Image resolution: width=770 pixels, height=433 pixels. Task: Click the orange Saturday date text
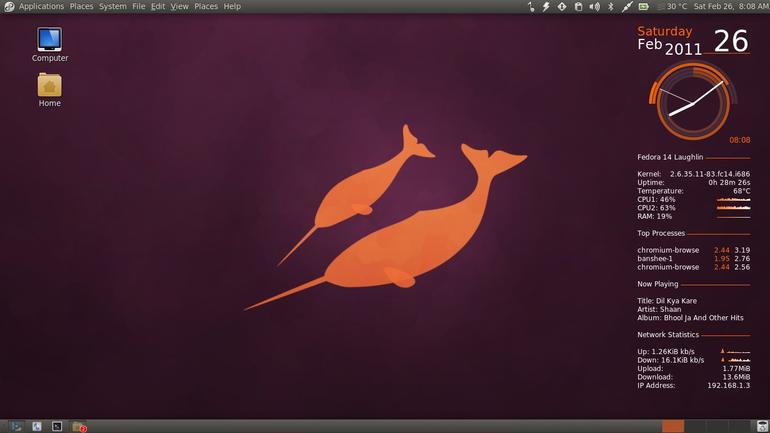(x=664, y=31)
